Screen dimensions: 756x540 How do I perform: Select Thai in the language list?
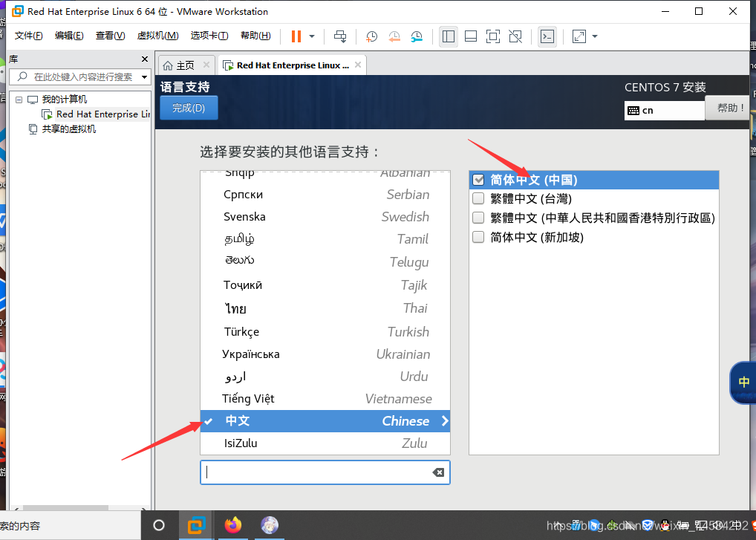coord(325,308)
